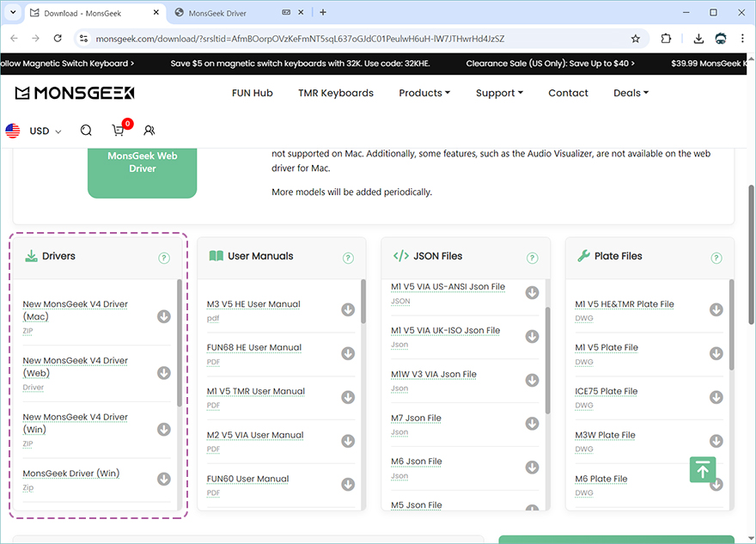Viewport: 756px width, 544px height.
Task: Download M1 V5 VIA US-ANSI Json File
Action: 533,293
